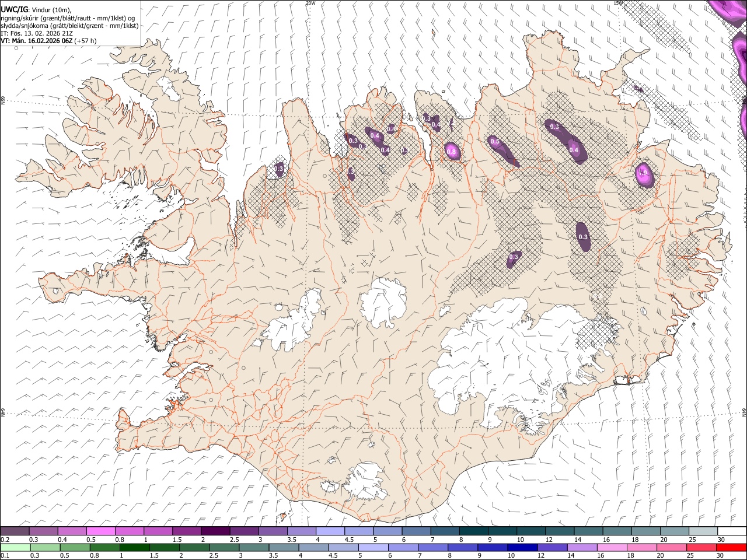Screen dimensions: 747x560
Task: Pick the dark blue bottom-row swatch for 10
Action: click(x=522, y=547)
